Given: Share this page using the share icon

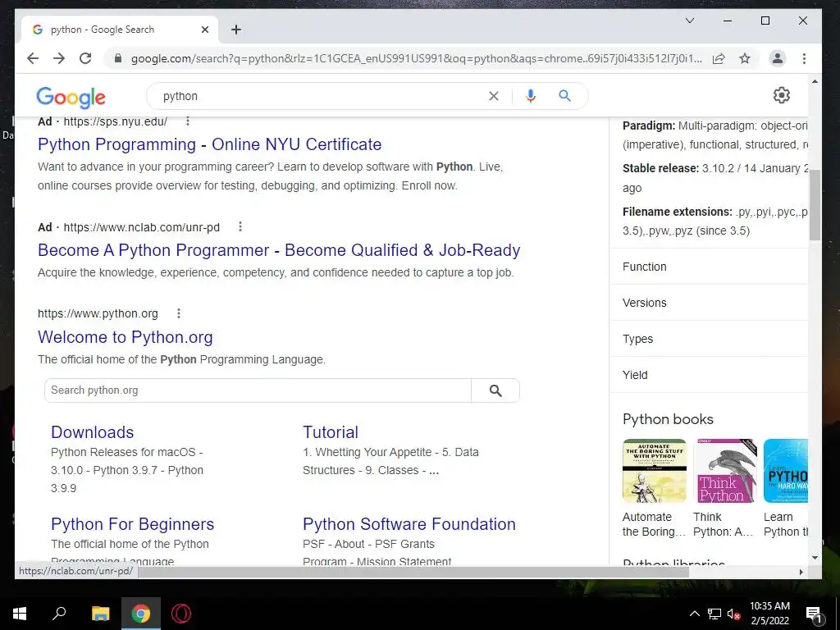Looking at the screenshot, I should [719, 58].
